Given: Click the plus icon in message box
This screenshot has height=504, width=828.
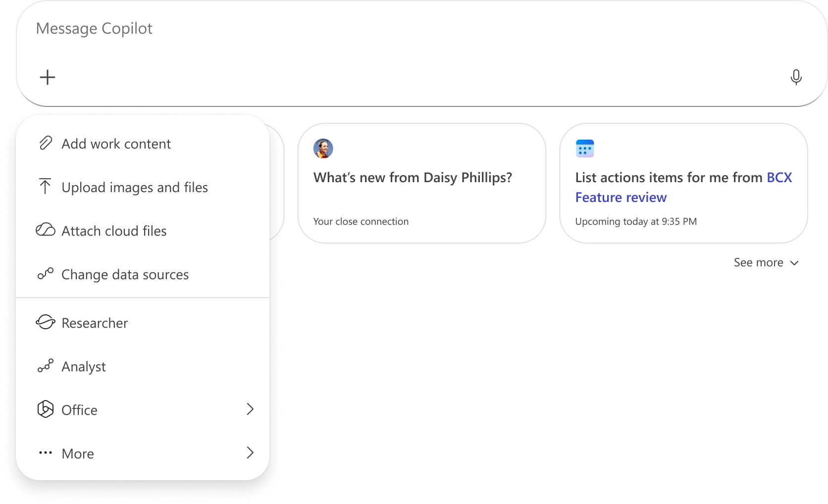Looking at the screenshot, I should pos(48,77).
